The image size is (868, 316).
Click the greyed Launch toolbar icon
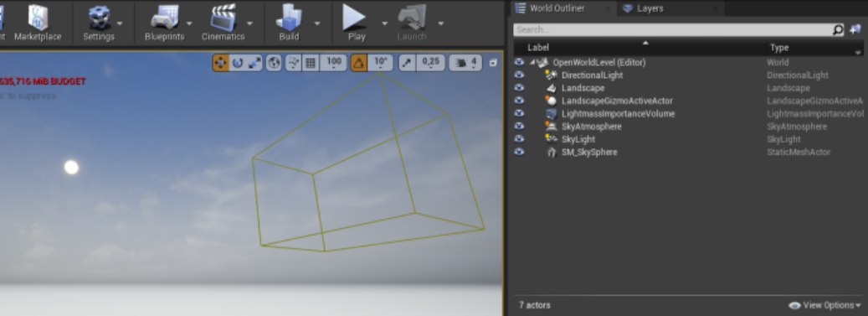point(411,17)
